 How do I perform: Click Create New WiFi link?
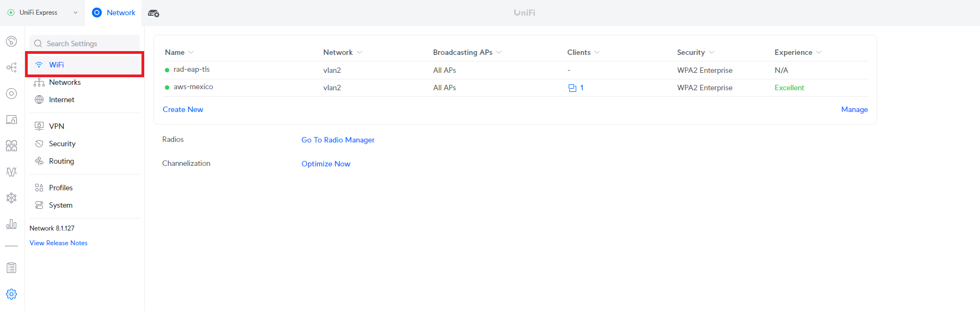183,109
